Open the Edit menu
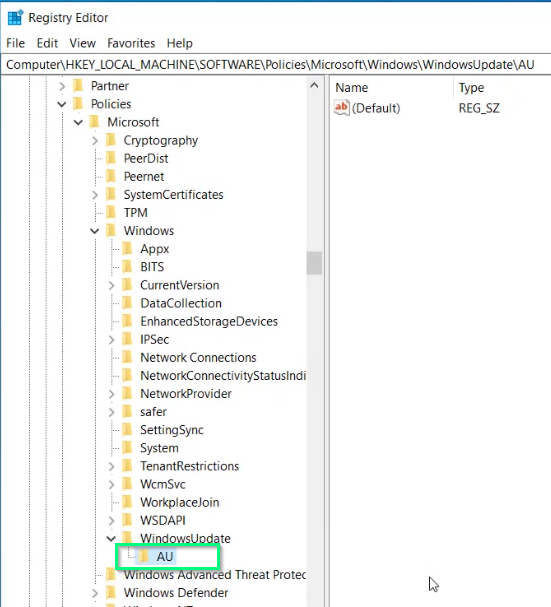The image size is (551, 607). coord(47,43)
